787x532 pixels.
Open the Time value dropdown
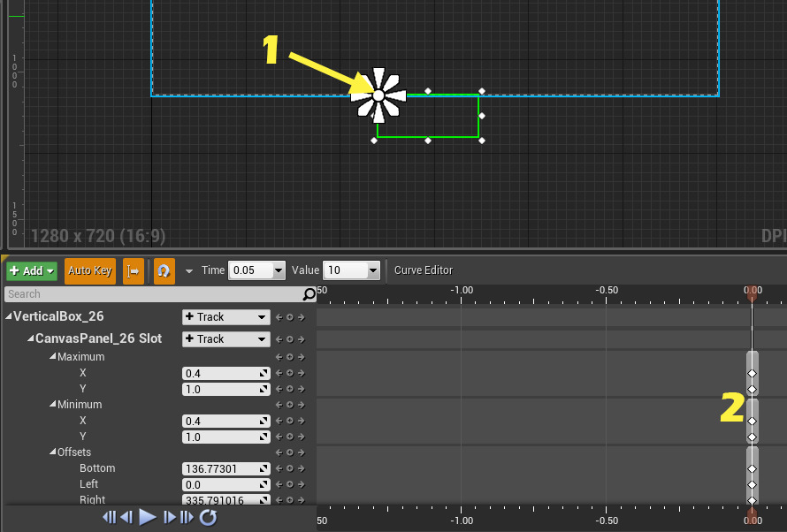pyautogui.click(x=277, y=271)
